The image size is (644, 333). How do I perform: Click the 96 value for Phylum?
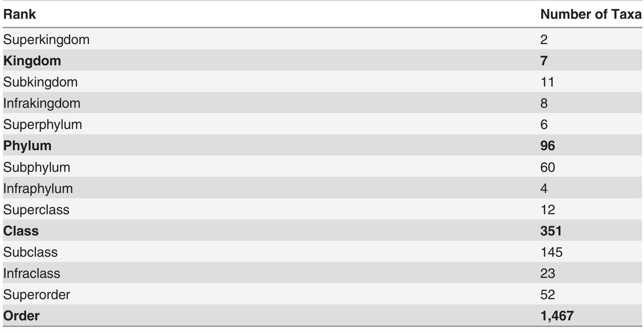[547, 146]
